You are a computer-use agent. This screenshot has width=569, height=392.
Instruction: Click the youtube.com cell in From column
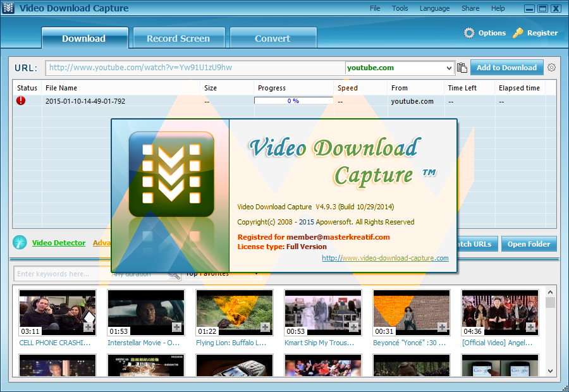pos(412,101)
